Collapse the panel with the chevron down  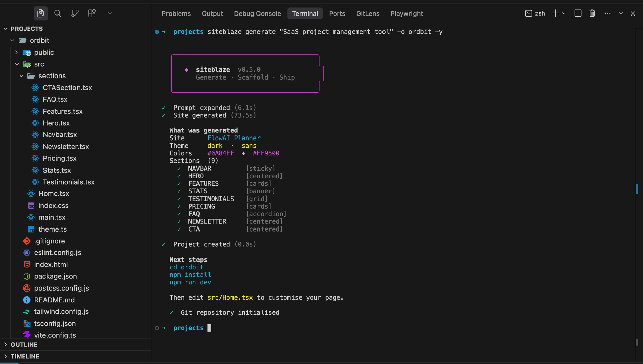(621, 13)
